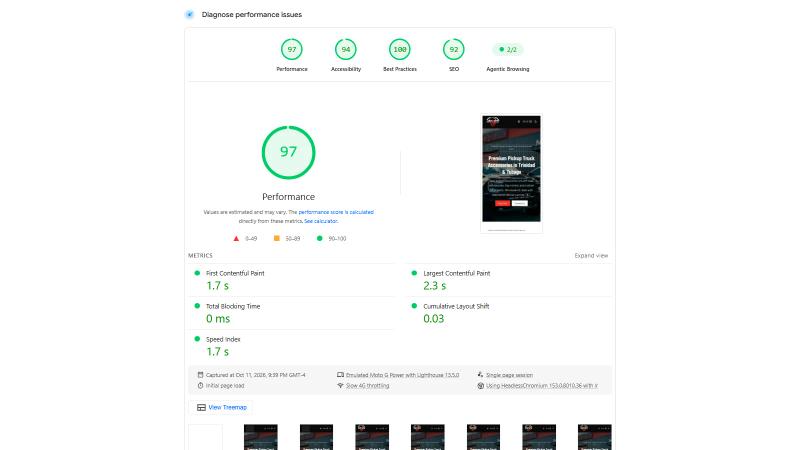Click the timer icon beside Initial page load
This screenshot has height=450, width=800.
click(201, 386)
